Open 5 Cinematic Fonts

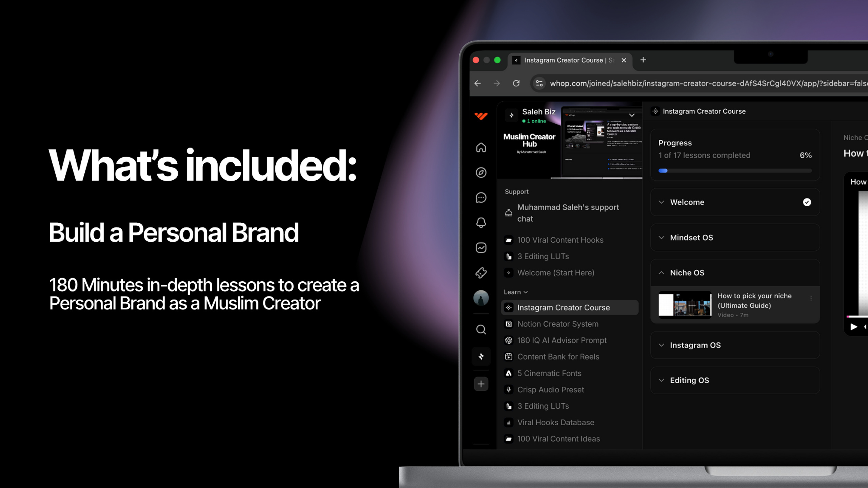(x=570, y=373)
